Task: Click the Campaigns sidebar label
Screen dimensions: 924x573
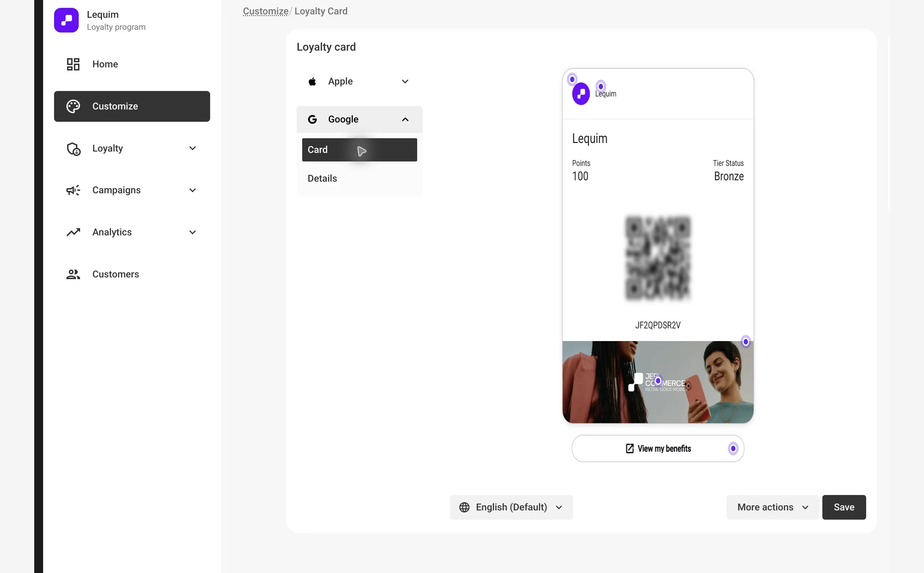Action: point(116,190)
